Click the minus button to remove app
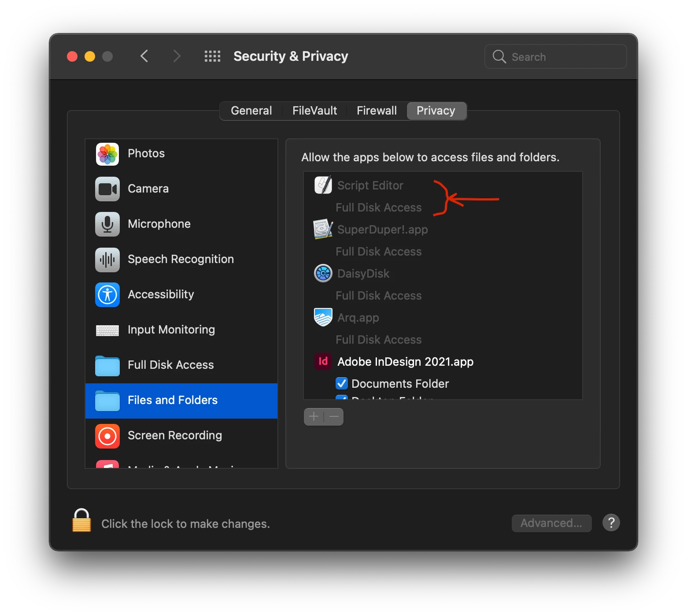687x616 pixels. 334,417
